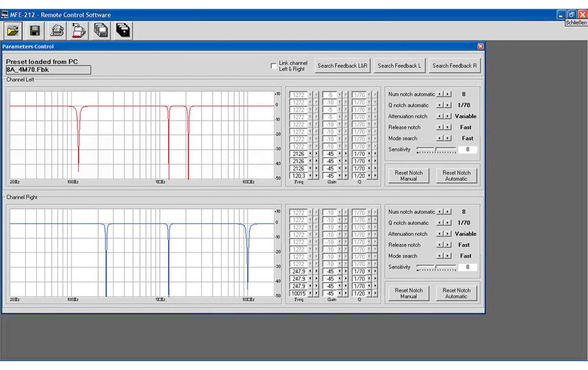
Task: Decrease the 120,3 frequency in Channel Left
Action: (x=310, y=176)
